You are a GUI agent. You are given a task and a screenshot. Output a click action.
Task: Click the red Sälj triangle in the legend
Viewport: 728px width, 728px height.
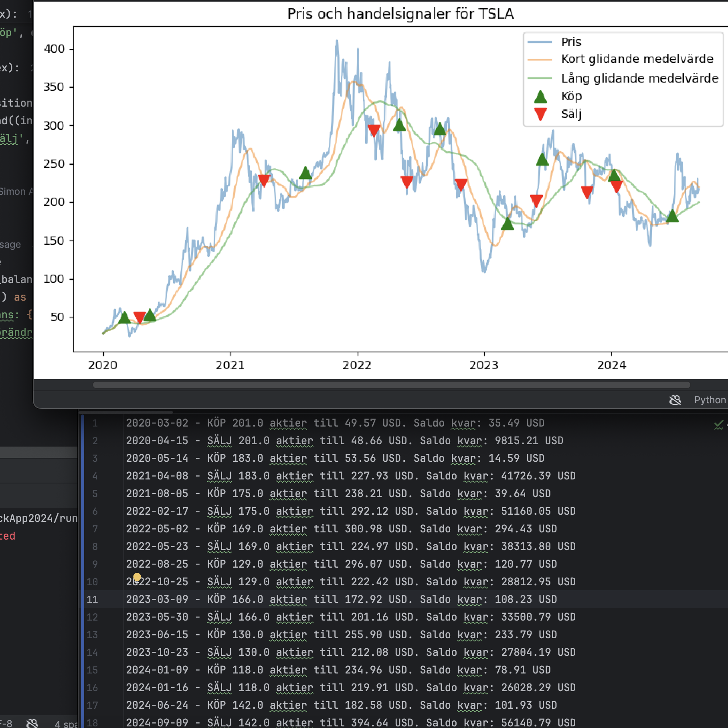pos(540,114)
